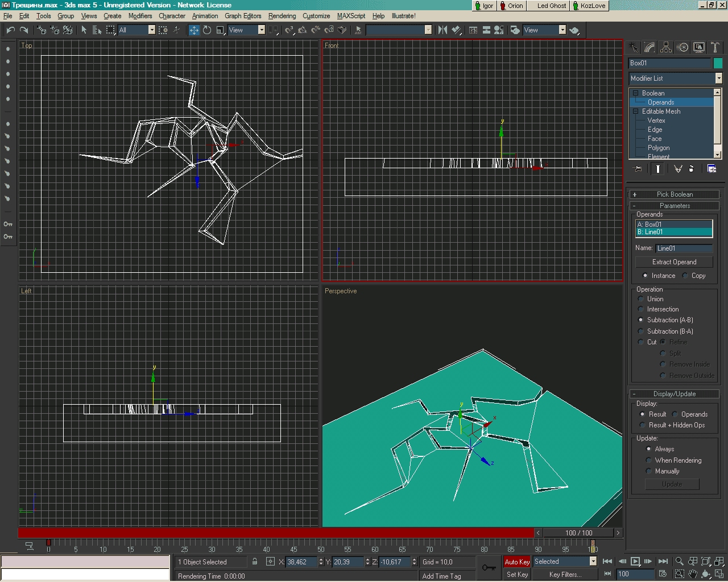Click the Quick Render teapot icon

click(x=574, y=30)
